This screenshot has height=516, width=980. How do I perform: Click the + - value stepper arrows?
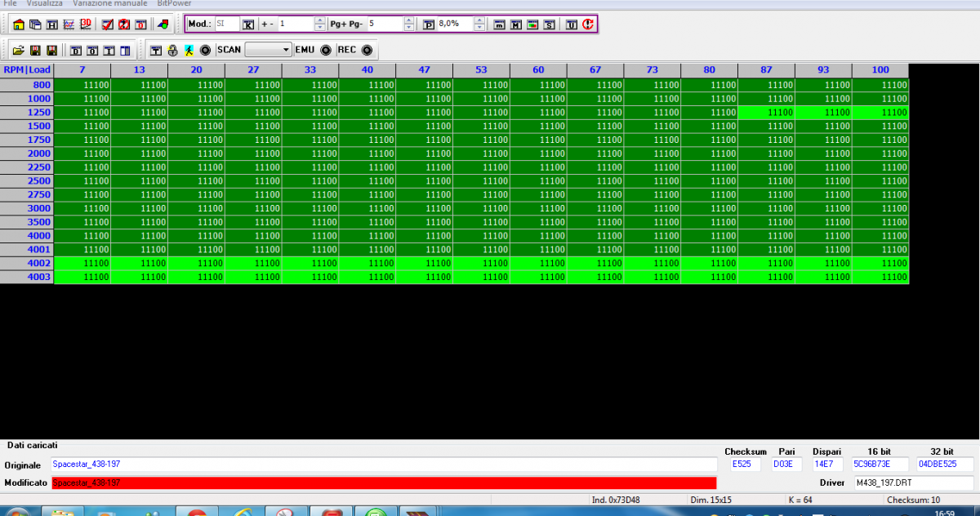[319, 24]
